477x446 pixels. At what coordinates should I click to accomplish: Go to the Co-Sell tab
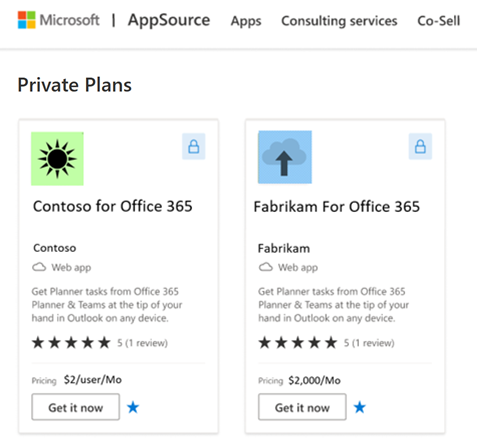pos(439,21)
